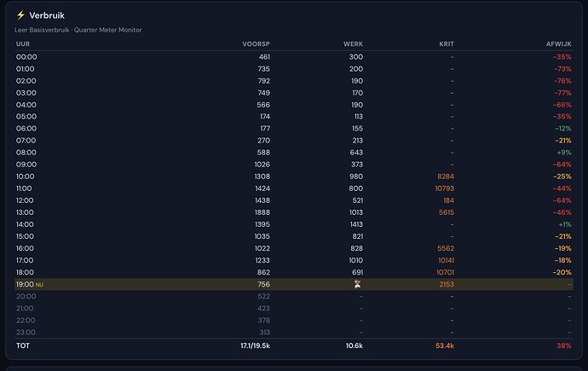588x371 pixels.
Task: Click the 10793 critical value at 11:00
Action: pos(444,188)
